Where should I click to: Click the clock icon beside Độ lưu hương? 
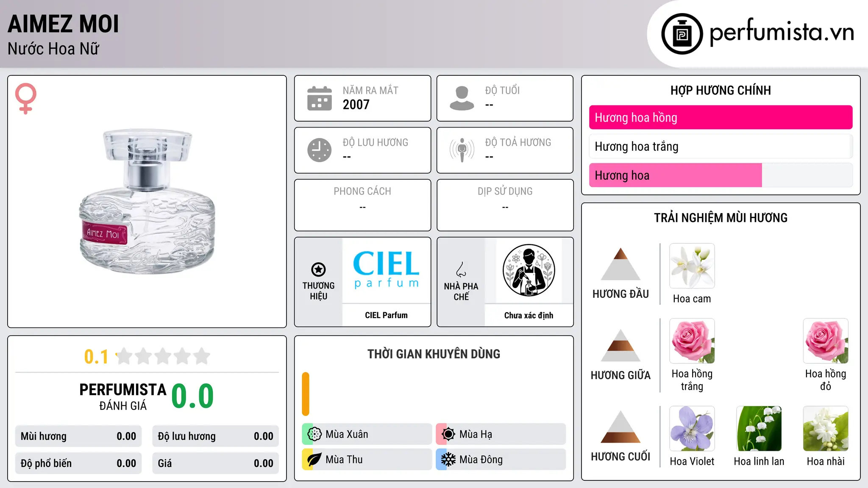tap(320, 150)
